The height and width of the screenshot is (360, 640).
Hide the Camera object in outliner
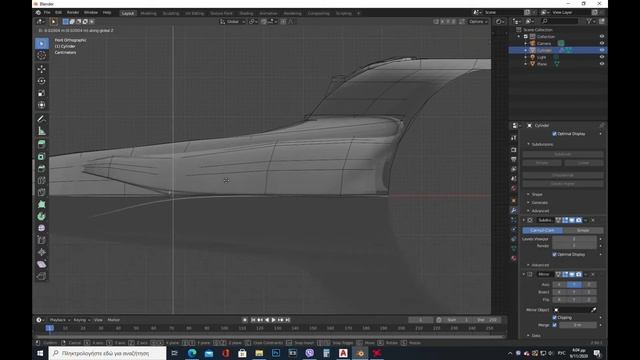(x=602, y=43)
